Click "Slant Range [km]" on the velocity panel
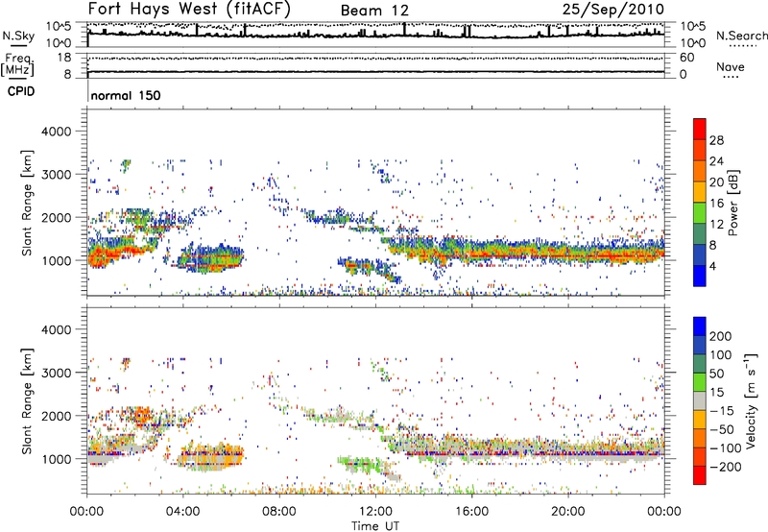 point(27,401)
